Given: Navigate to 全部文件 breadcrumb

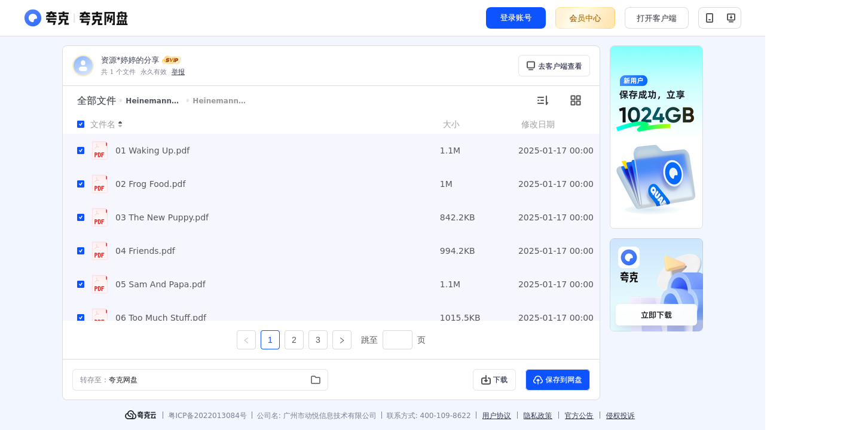Looking at the screenshot, I should click(x=96, y=100).
